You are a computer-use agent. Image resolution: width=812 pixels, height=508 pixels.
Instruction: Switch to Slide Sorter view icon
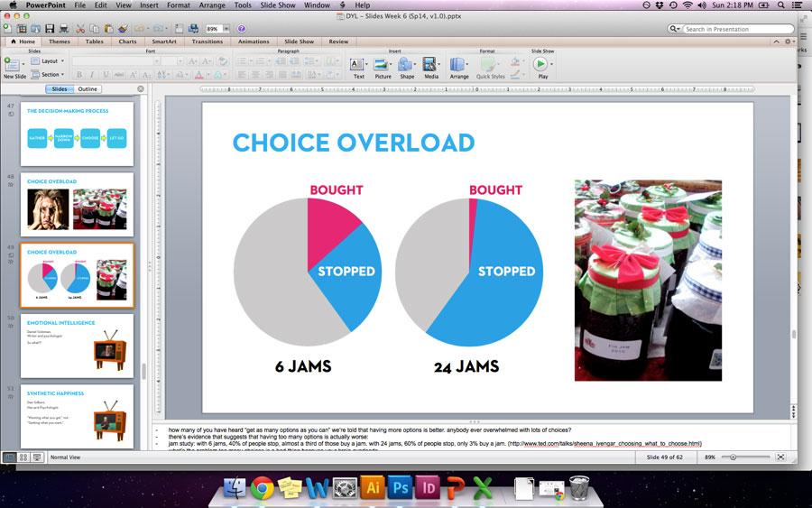tap(23, 457)
